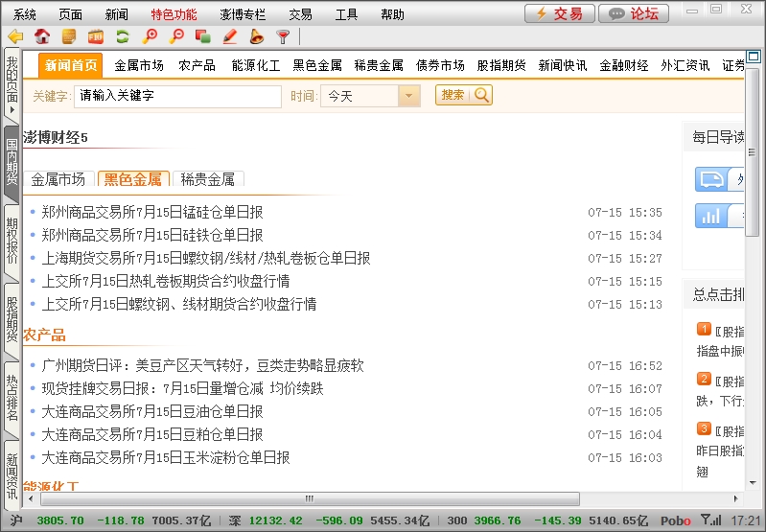Open the 国内期货 side tab
This screenshot has height=532, width=766.
coord(12,162)
